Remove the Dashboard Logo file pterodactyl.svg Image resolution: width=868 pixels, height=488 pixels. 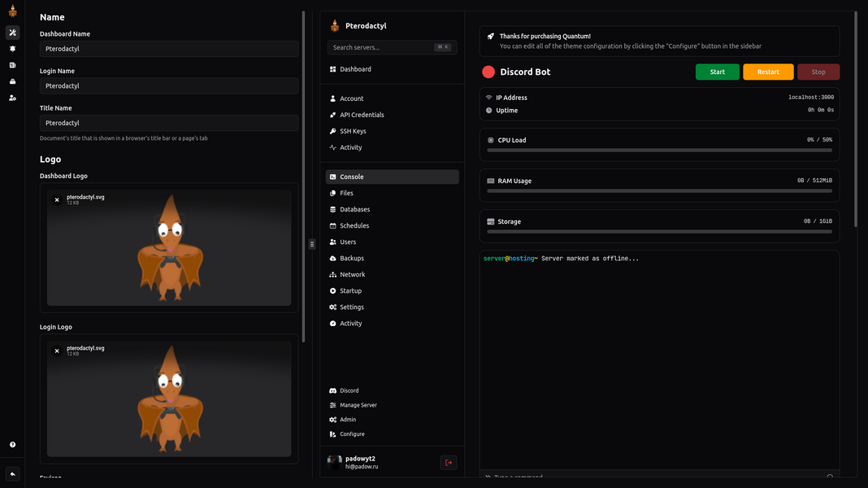pyautogui.click(x=56, y=200)
